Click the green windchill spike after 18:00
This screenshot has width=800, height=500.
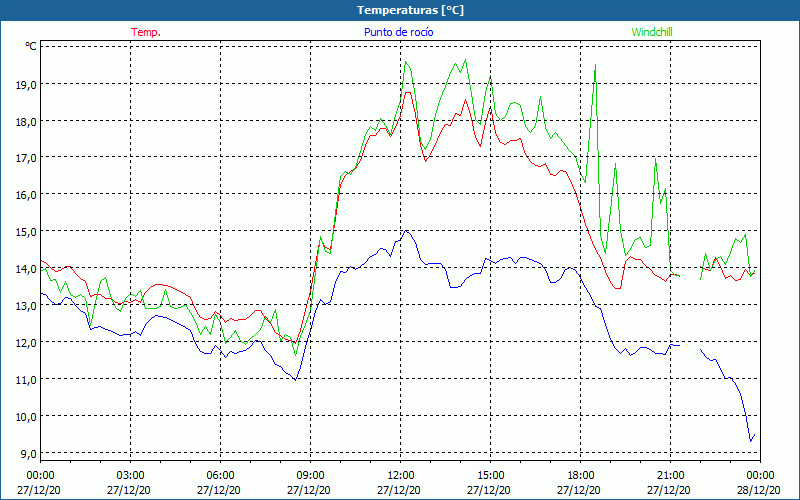[595, 65]
